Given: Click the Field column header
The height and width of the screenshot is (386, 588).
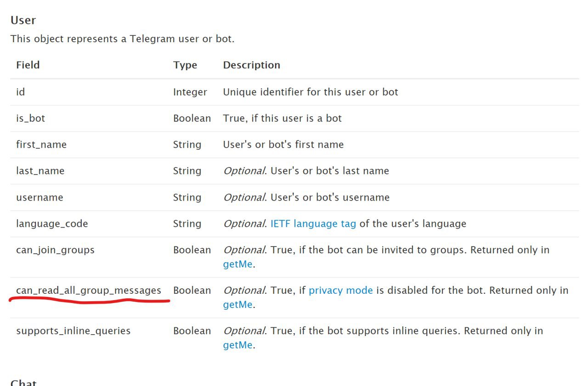Looking at the screenshot, I should 28,65.
